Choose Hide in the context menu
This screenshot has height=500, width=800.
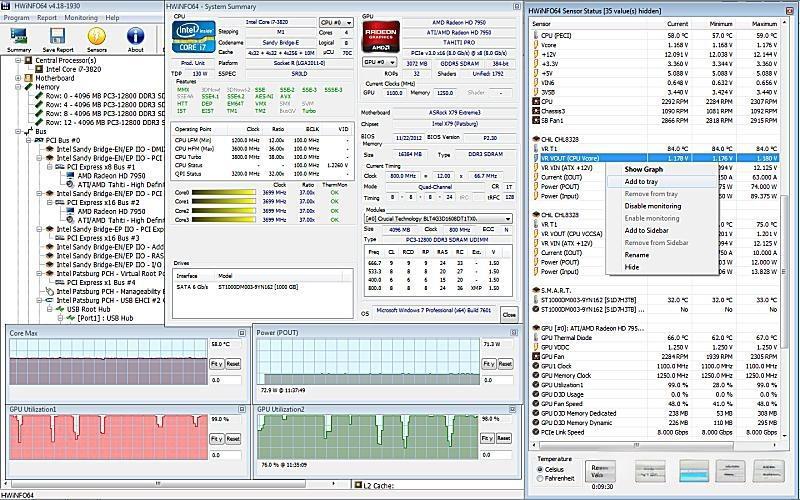[x=632, y=267]
